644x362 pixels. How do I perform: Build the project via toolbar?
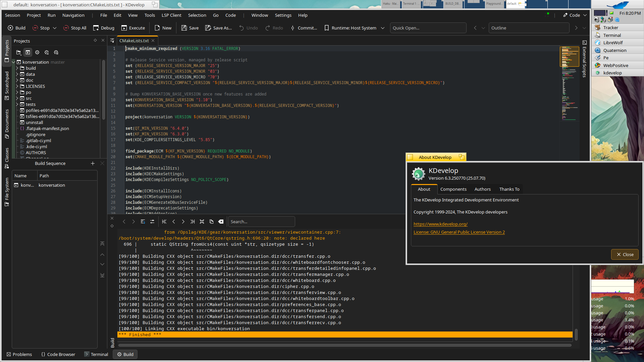pos(16,28)
